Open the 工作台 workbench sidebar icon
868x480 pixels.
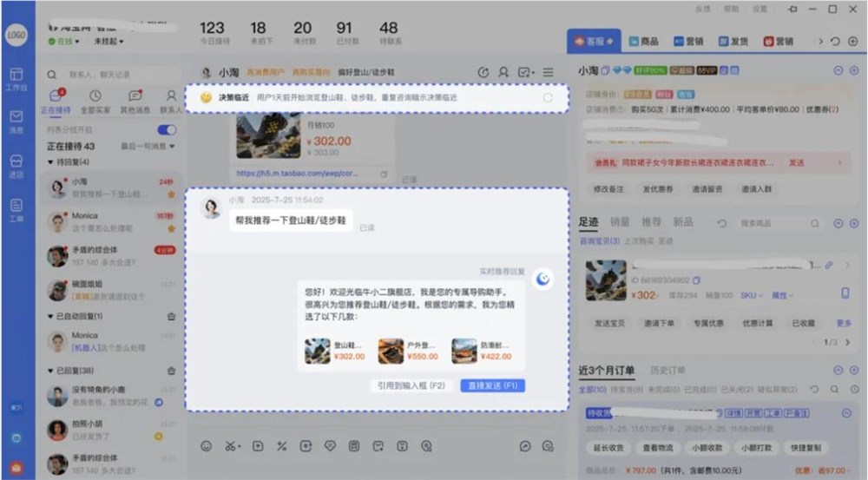[16, 78]
